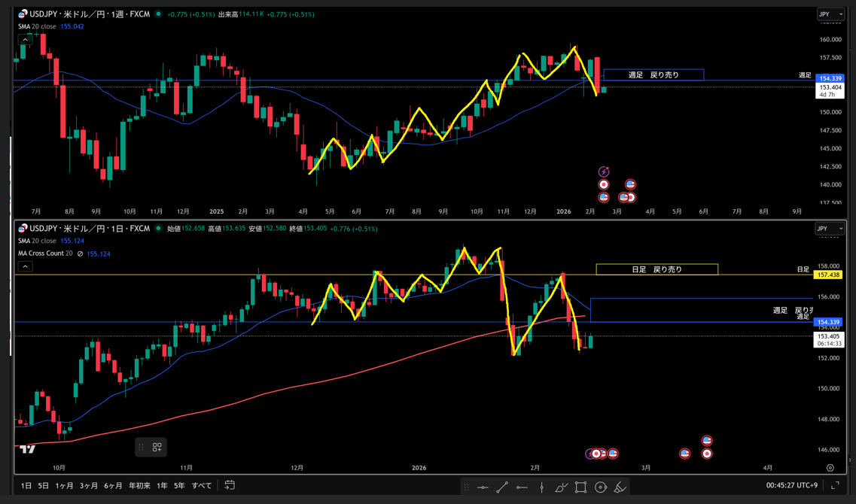Screen dimensions: 856x504
Task: Open chart settings gear on time axis
Action: tap(830, 468)
